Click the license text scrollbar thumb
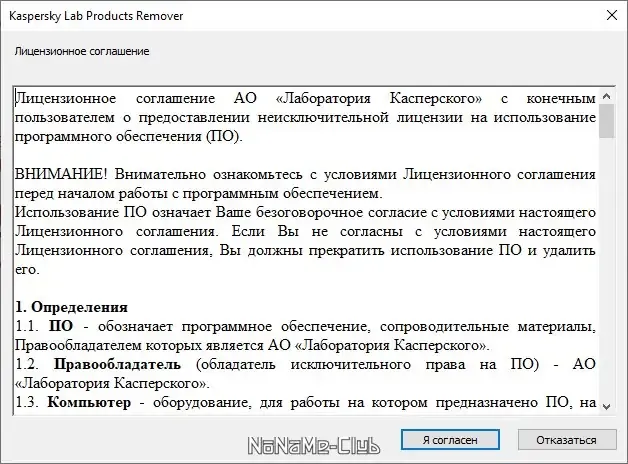The width and height of the screenshot is (628, 464). [x=606, y=121]
